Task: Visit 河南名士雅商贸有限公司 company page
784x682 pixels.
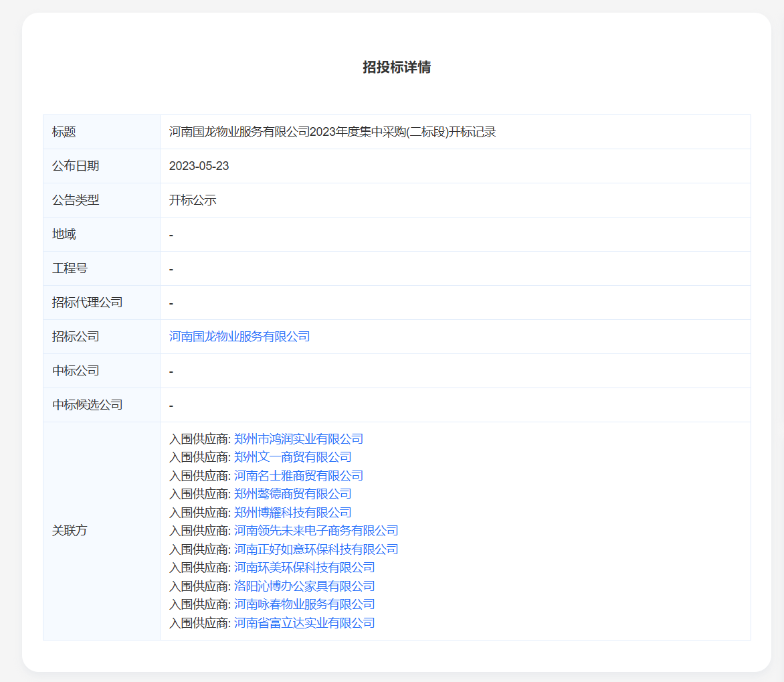Action: (x=298, y=476)
